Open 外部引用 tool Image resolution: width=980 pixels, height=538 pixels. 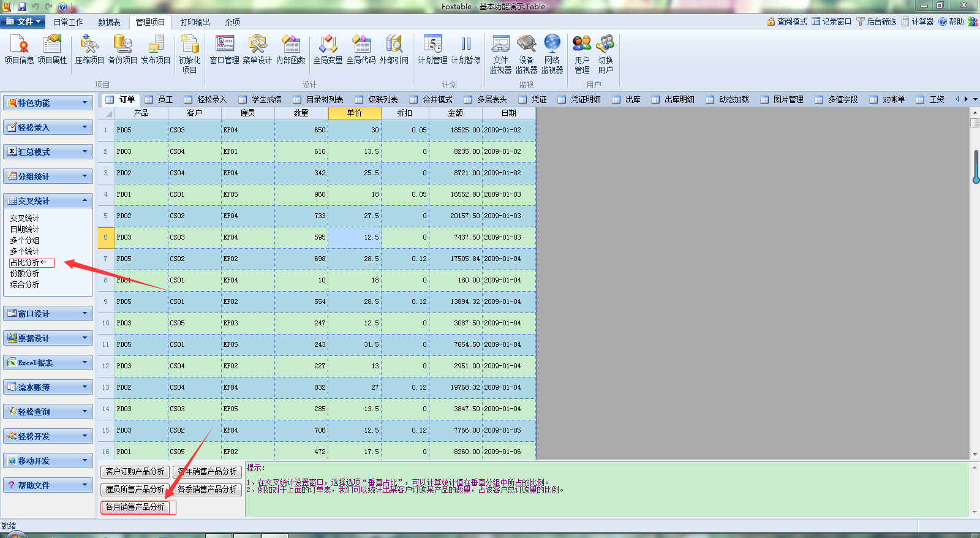(x=394, y=50)
